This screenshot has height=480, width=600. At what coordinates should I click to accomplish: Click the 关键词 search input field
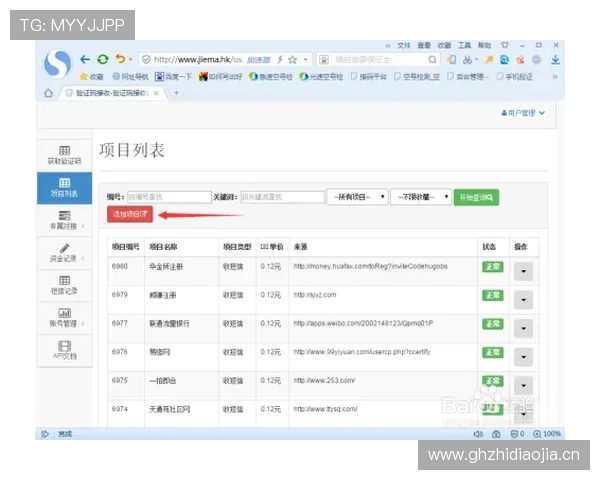(x=282, y=197)
